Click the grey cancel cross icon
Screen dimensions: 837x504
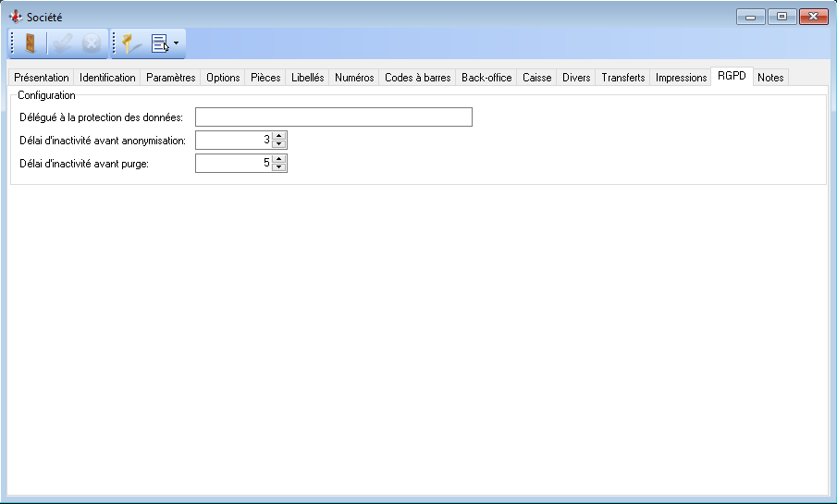(x=92, y=43)
